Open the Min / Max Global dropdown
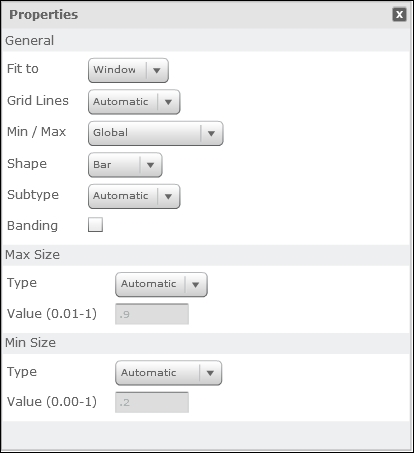414x453 pixels. 156,133
